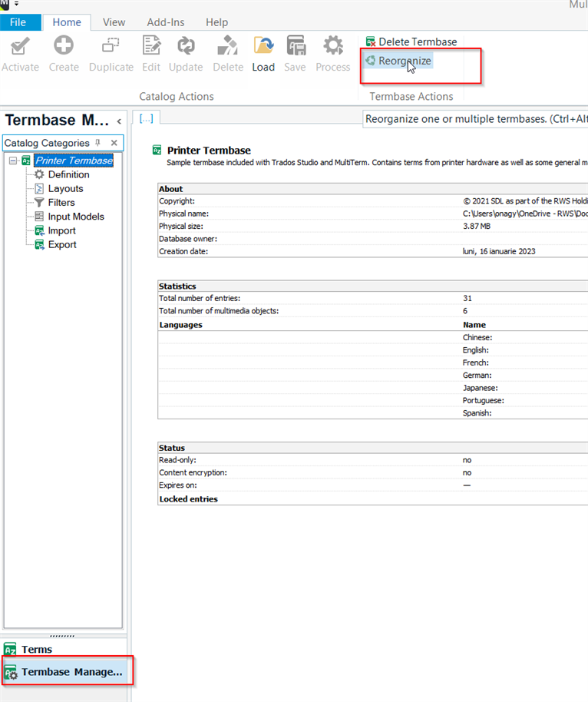This screenshot has height=702, width=588.
Task: Select the Filters tree item
Action: [x=61, y=202]
